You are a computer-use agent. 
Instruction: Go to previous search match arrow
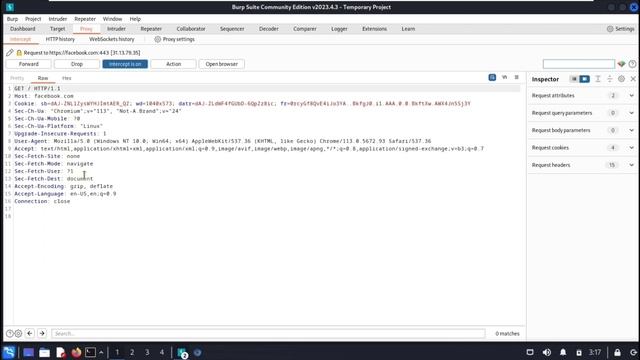pos(30,333)
